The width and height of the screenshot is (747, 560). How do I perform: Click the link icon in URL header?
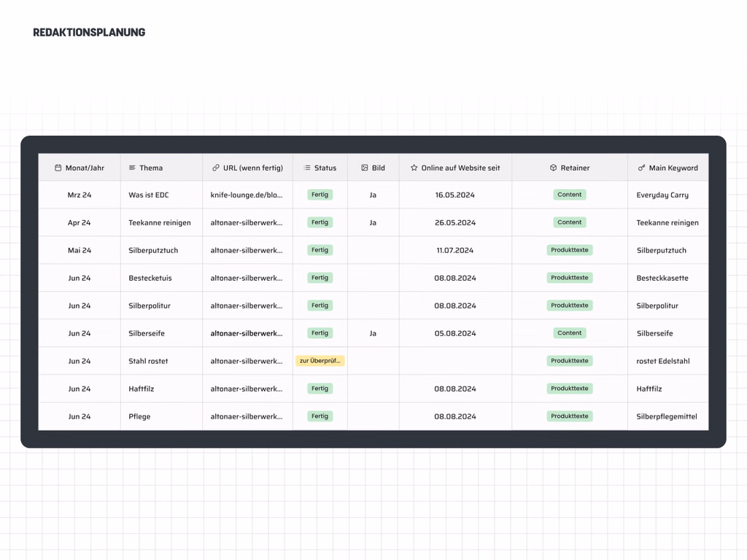pyautogui.click(x=216, y=168)
